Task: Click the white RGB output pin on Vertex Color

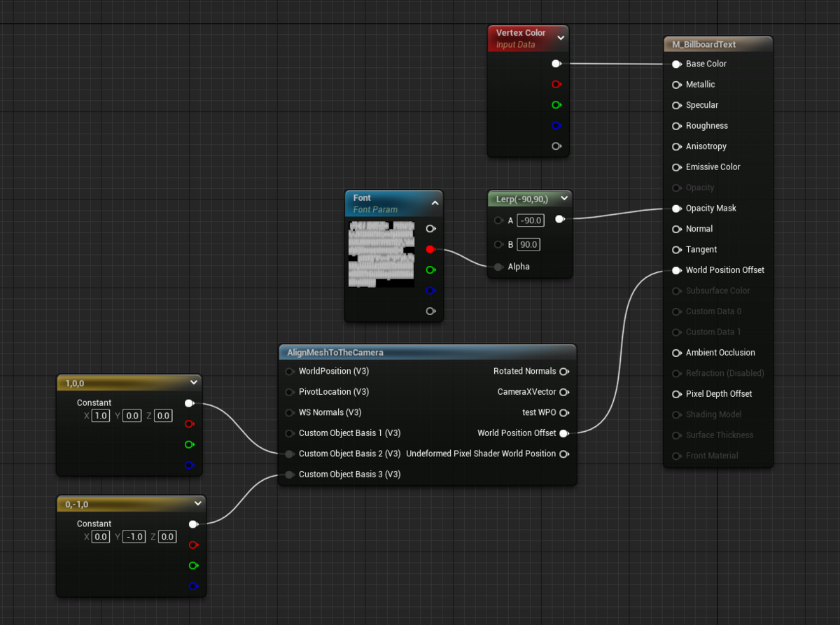Action: click(x=556, y=63)
